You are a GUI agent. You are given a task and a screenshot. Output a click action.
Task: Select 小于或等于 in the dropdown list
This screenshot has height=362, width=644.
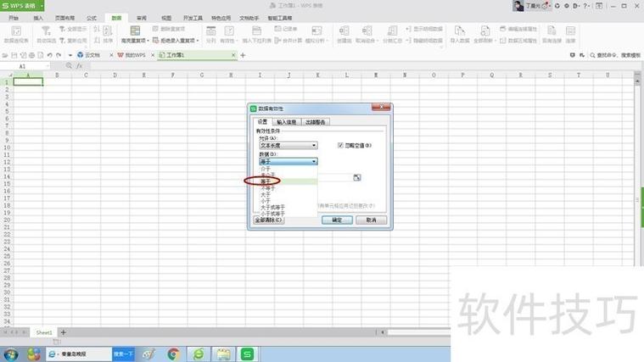(288, 214)
